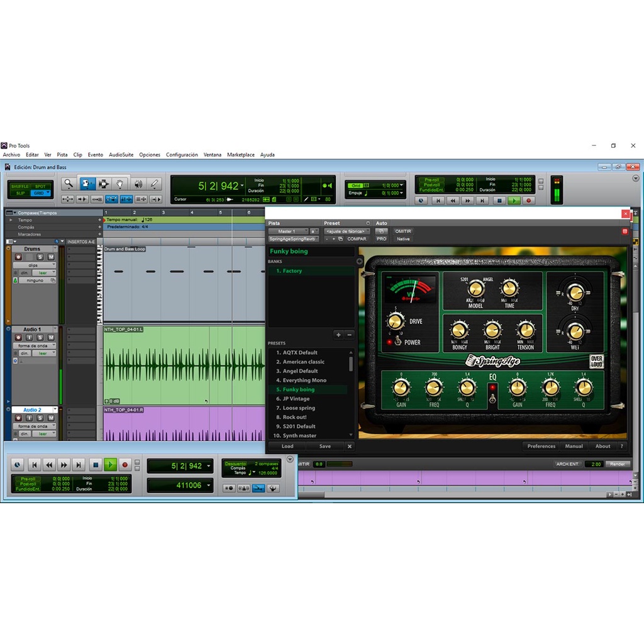Viewport: 644px width, 644px height.
Task: Open the Master 1 track selector in the plugin window
Action: (288, 231)
